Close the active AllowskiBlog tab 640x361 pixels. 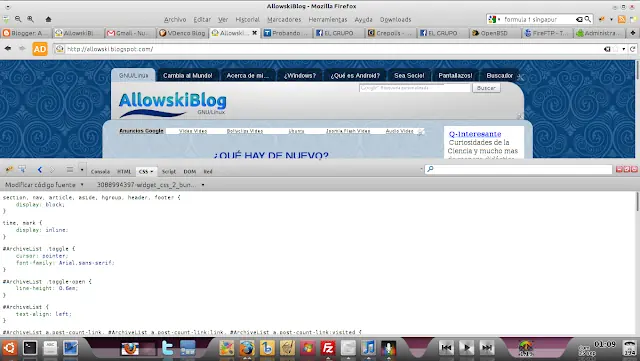point(254,33)
